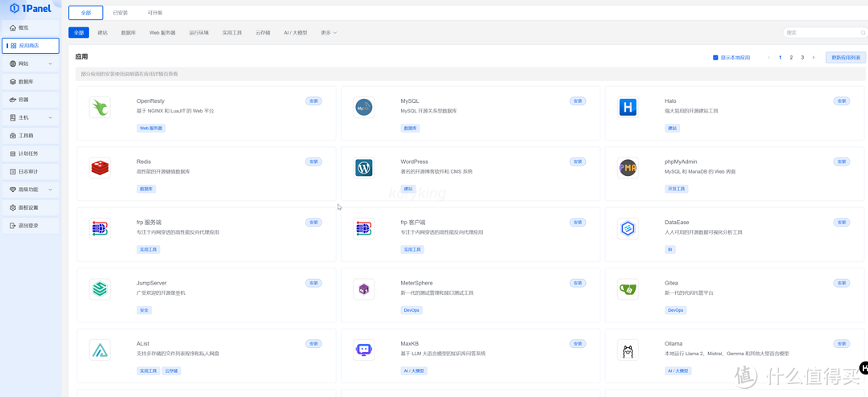868x397 pixels.
Task: Filter by 实用工具 category
Action: pyautogui.click(x=232, y=33)
